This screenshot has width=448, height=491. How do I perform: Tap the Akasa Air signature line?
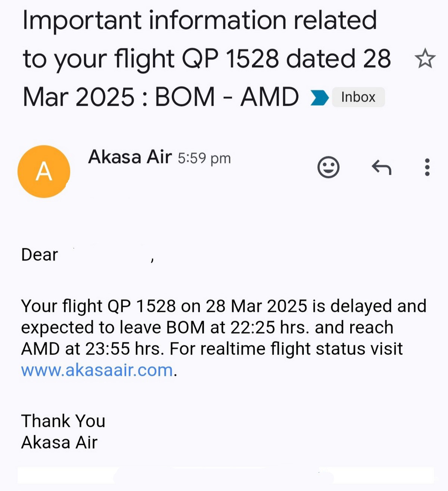coord(59,443)
